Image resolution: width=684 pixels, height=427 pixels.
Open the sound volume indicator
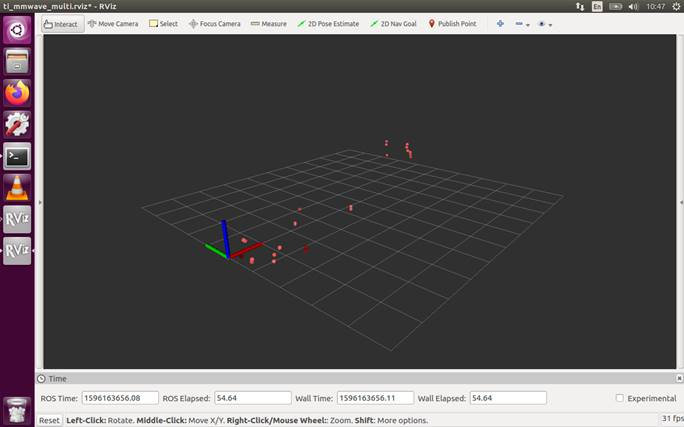(x=633, y=6)
